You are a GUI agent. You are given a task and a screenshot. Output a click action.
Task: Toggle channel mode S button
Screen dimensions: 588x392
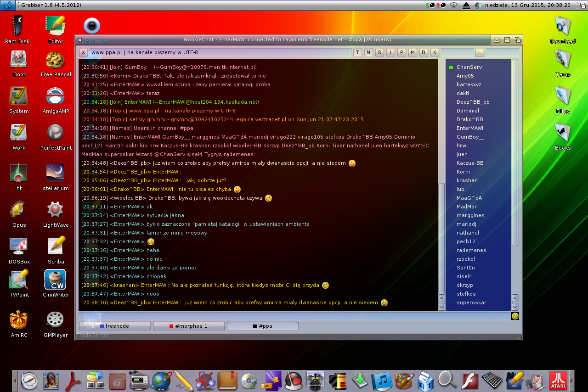[379, 52]
